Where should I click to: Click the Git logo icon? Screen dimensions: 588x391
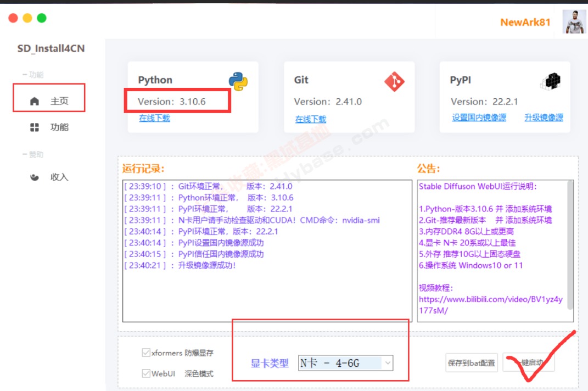tap(395, 81)
